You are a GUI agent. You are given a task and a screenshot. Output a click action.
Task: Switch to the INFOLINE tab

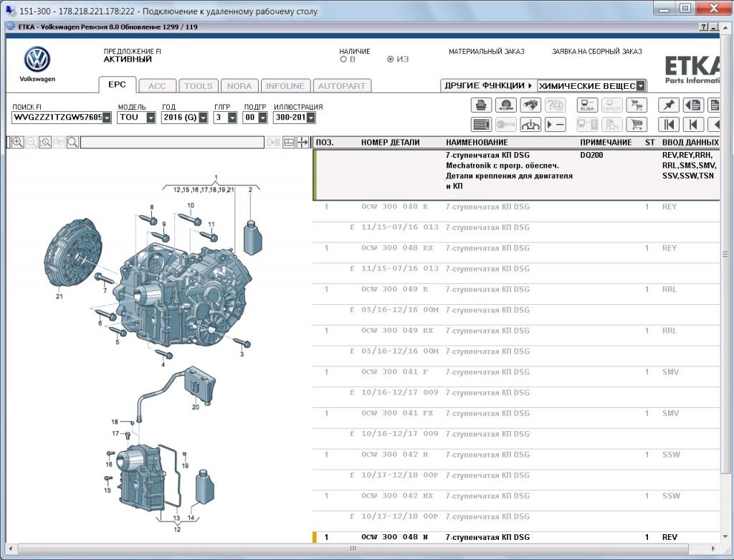click(x=285, y=86)
